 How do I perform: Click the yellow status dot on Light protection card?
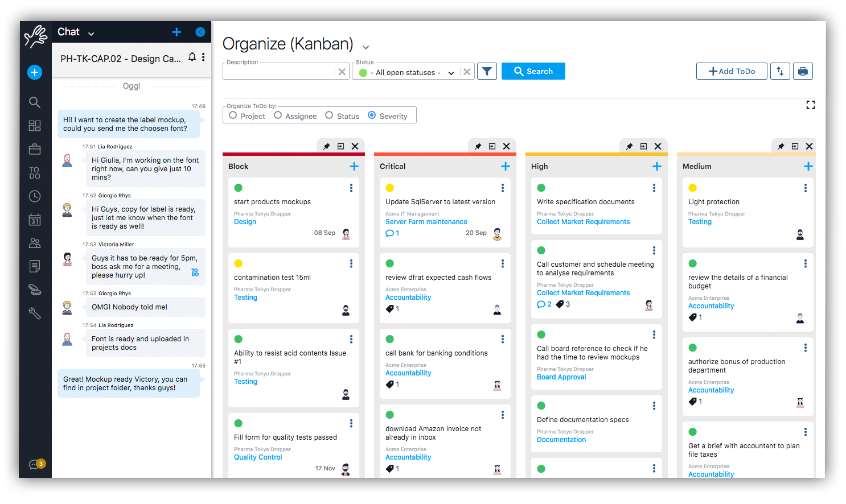(693, 188)
